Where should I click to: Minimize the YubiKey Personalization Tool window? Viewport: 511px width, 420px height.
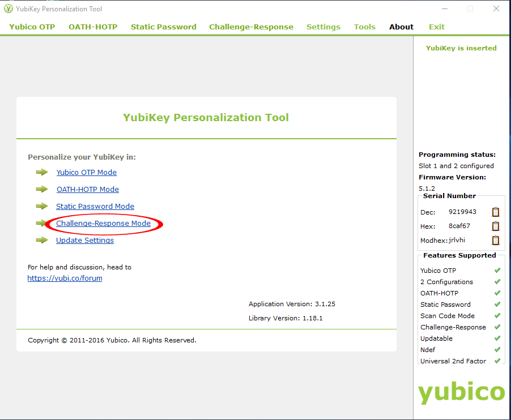tap(445, 8)
